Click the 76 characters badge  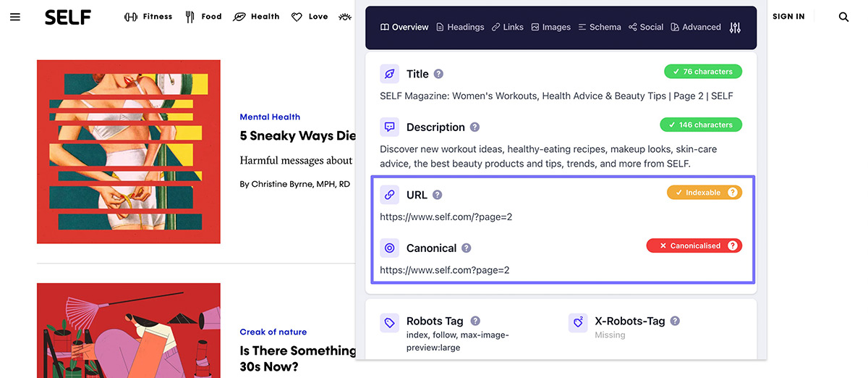(x=703, y=72)
